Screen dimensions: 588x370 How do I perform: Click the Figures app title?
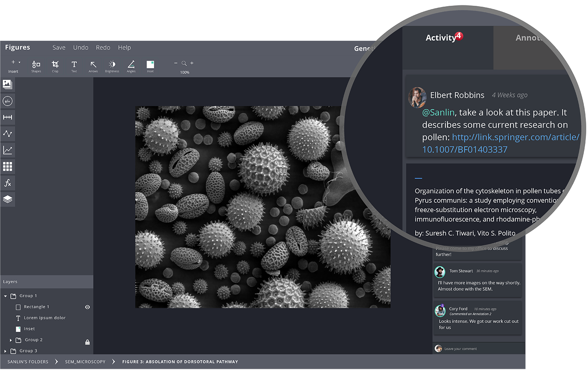(x=18, y=47)
